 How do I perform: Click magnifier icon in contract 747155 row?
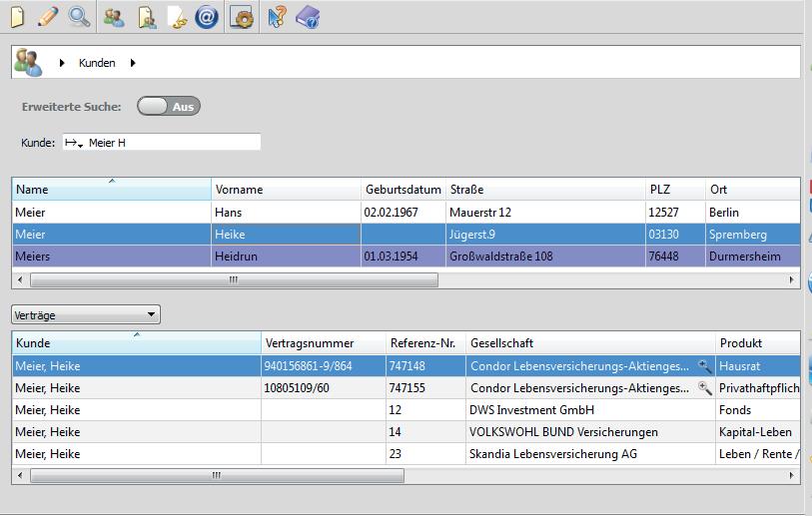coord(704,387)
